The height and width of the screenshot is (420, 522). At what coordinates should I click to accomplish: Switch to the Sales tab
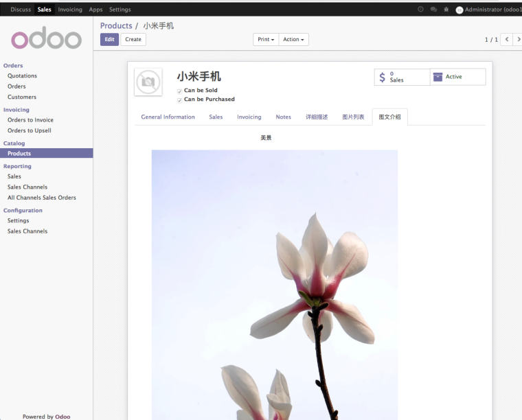point(216,117)
